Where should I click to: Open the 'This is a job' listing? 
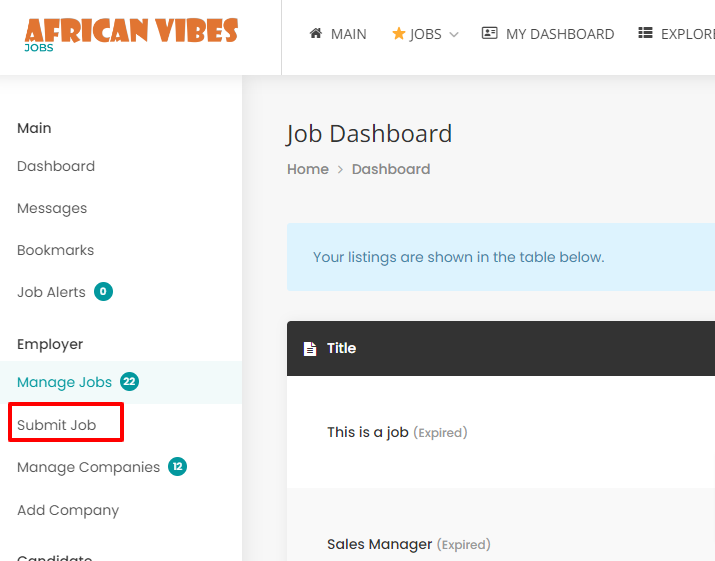tap(368, 432)
